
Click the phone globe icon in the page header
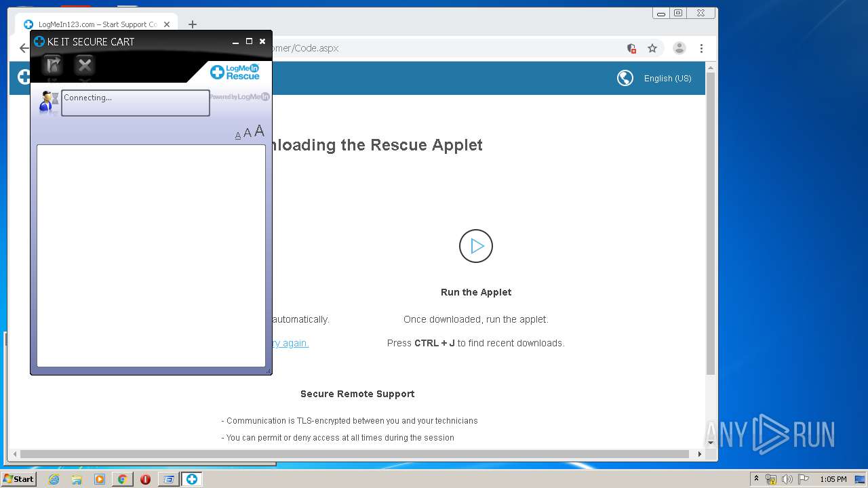[625, 78]
